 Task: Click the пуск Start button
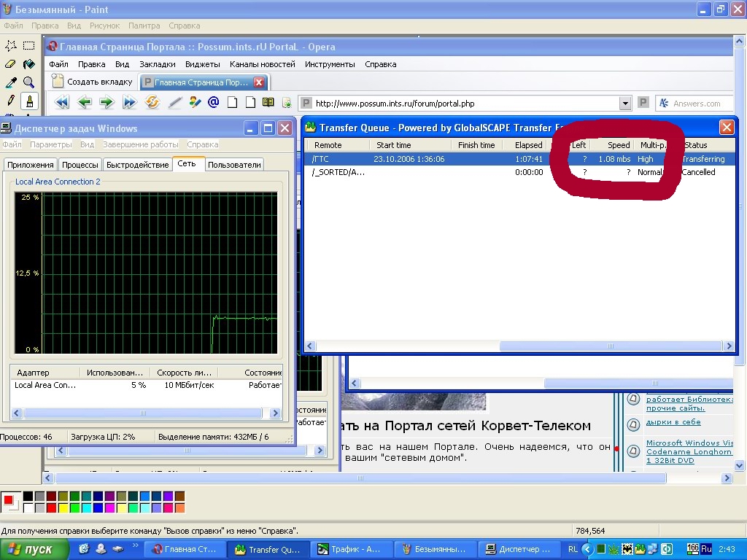tap(34, 549)
